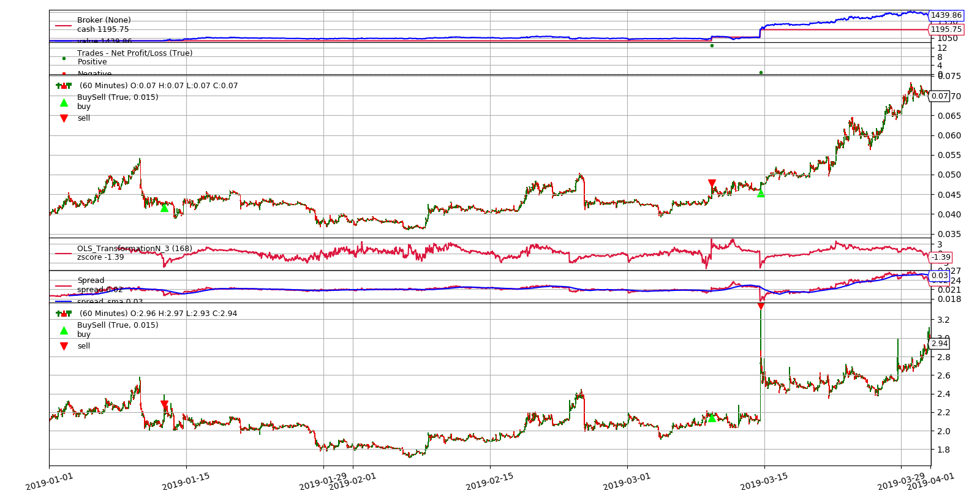This screenshot has height=490, width=980.
Task: Click the 0.021 tick on Spread axis
Action: [949, 290]
